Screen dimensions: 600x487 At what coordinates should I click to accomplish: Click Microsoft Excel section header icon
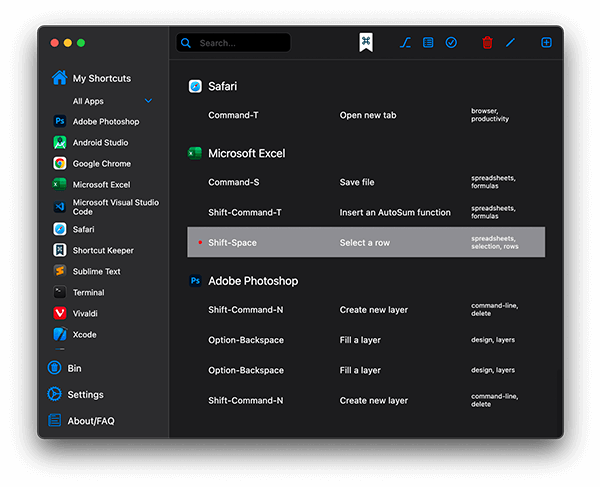195,153
